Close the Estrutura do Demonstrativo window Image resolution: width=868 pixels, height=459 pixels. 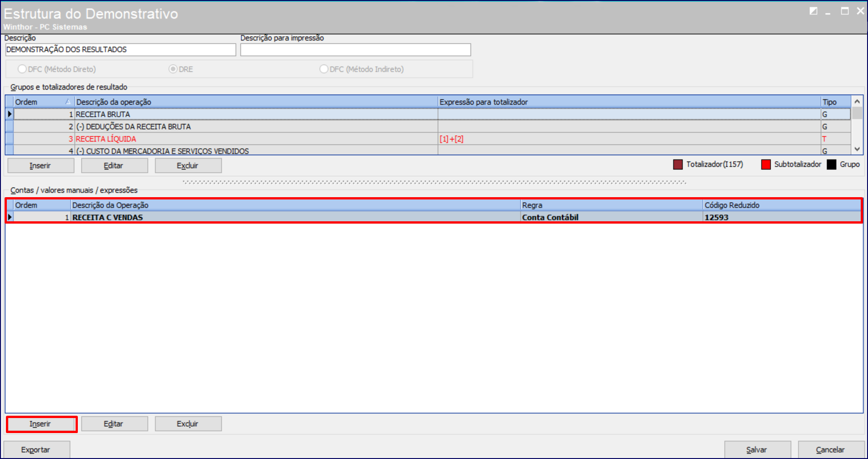tap(860, 11)
